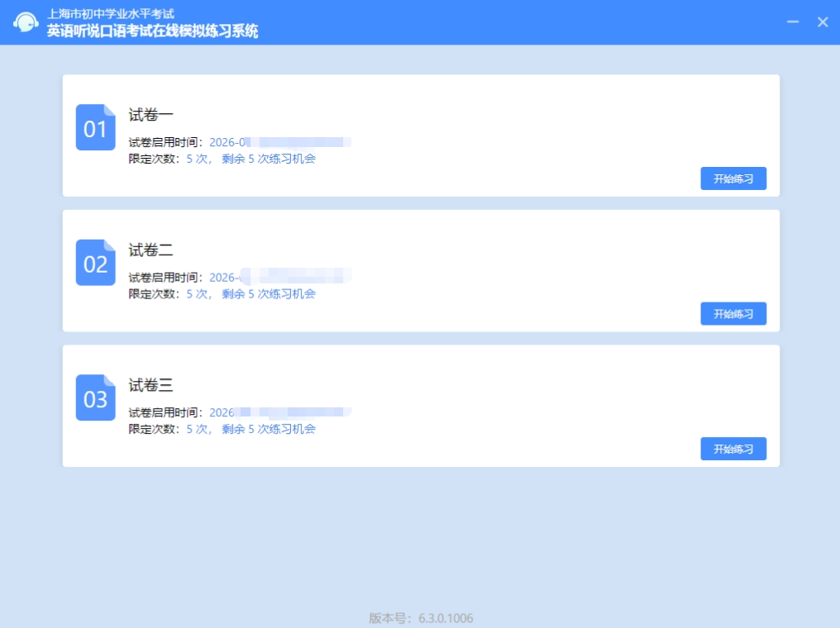Click the title 英语听说口语考试在线模拟练习系统
Image resolution: width=840 pixels, height=628 pixels.
click(x=152, y=31)
